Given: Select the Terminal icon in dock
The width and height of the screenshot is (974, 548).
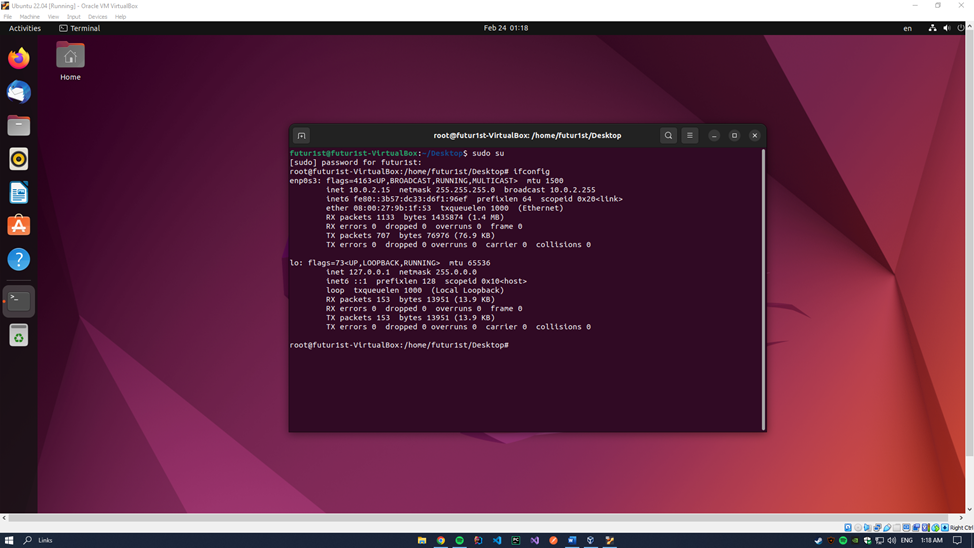Looking at the screenshot, I should pos(19,301).
